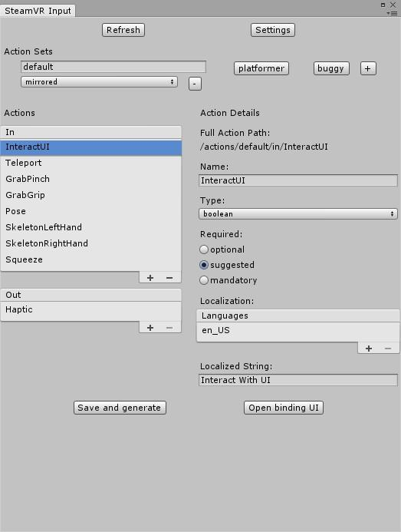Screen dimensions: 401x532
Task: Open the mirrored usage dropdown
Action: click(99, 82)
